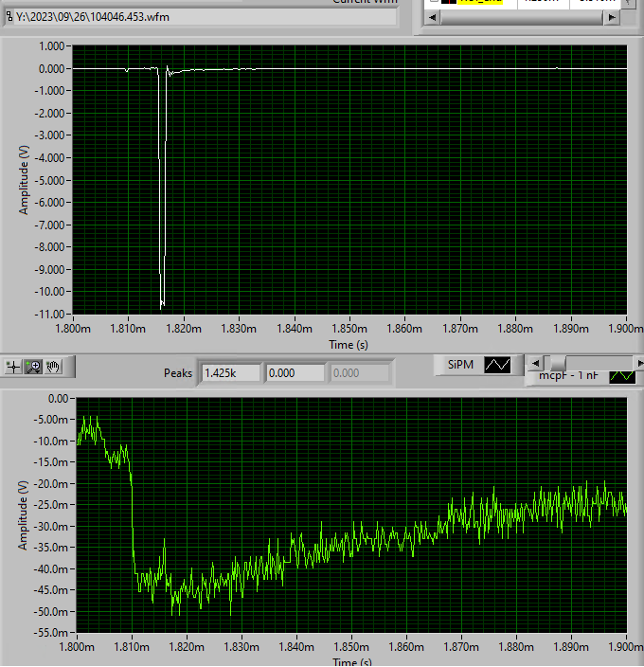Click Time (s) label under top graph
Screen dimensions: 644x667
(x=349, y=345)
